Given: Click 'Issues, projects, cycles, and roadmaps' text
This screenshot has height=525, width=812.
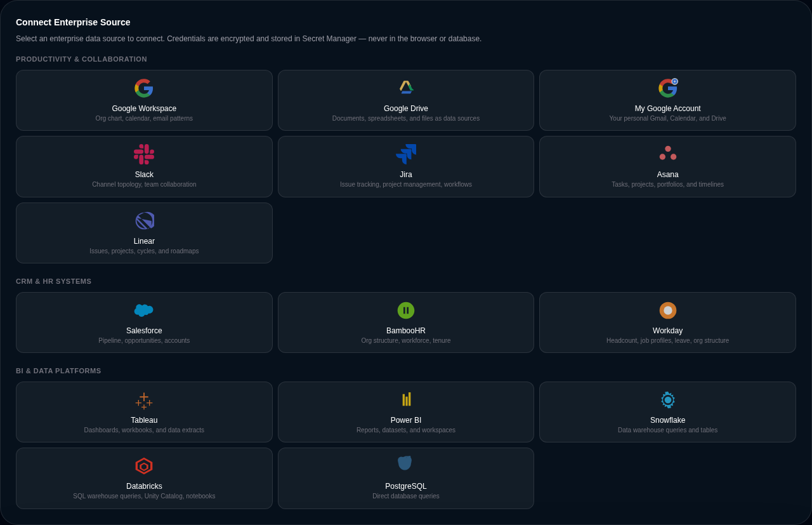Looking at the screenshot, I should pos(144,251).
